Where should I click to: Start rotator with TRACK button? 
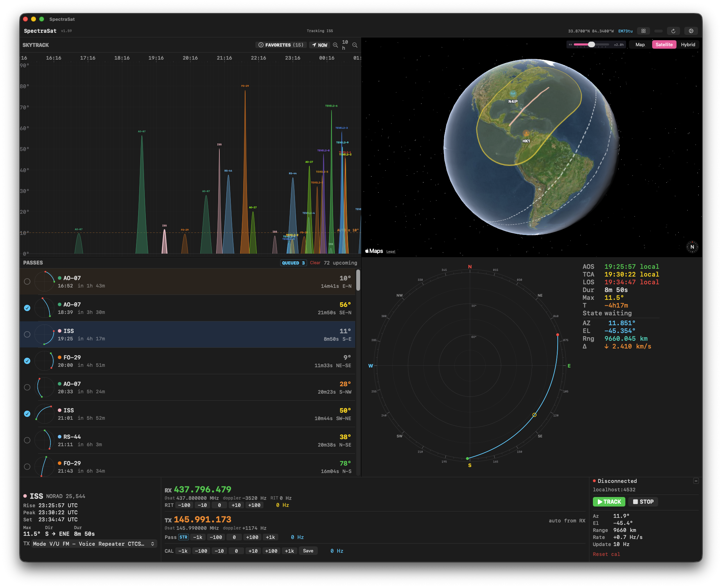click(x=609, y=502)
